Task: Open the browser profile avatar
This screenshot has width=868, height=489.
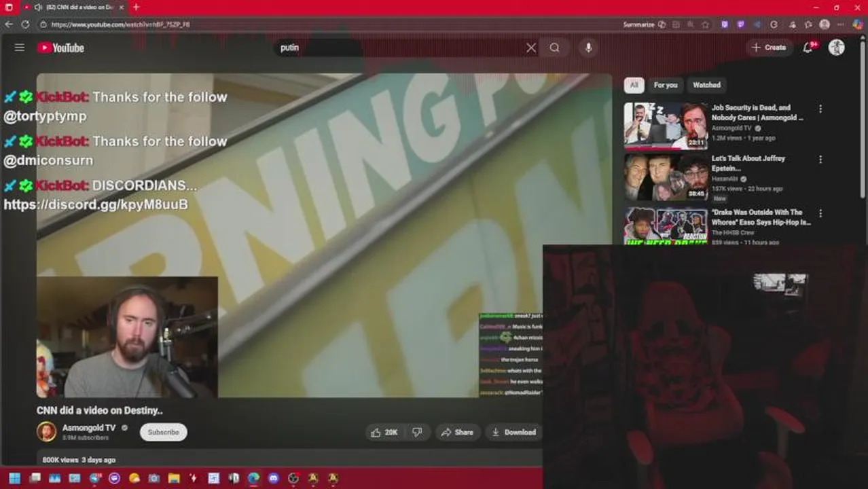Action: click(825, 24)
